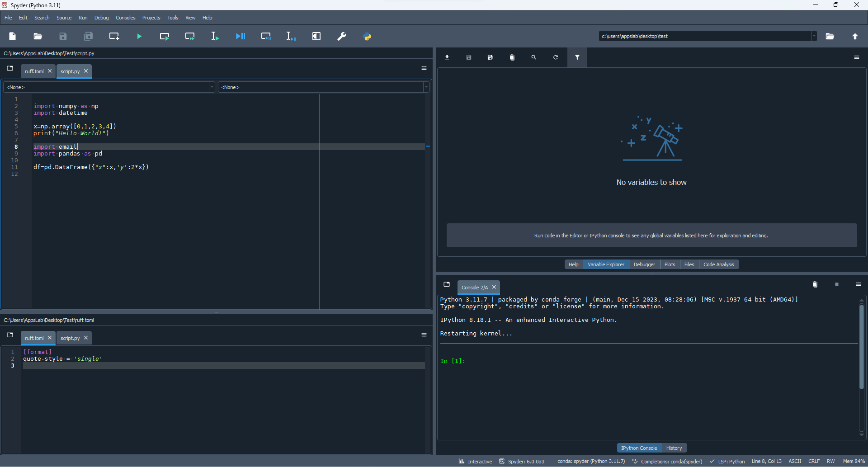868x467 pixels.
Task: Browse console tabs icon
Action: (x=447, y=284)
